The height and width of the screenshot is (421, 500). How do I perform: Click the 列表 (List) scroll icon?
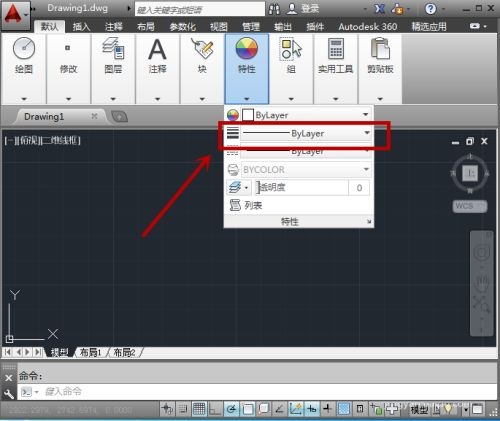pos(235,205)
